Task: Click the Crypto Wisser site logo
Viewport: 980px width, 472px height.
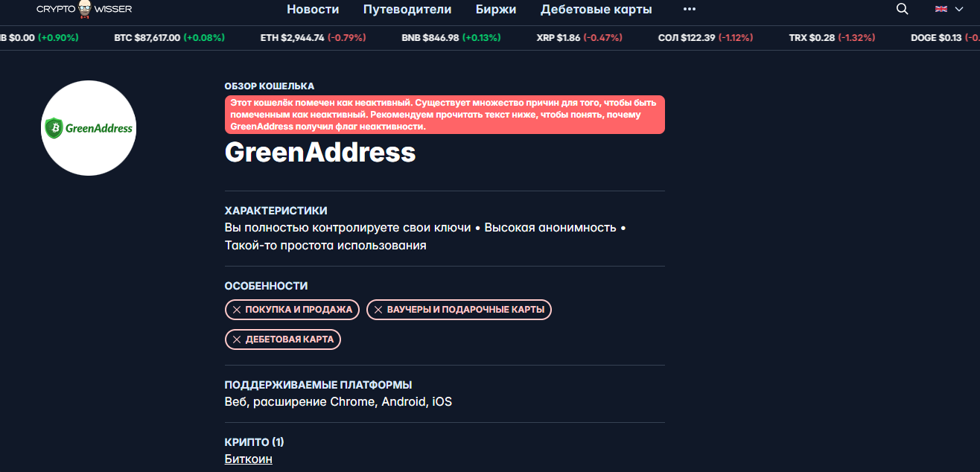Action: click(83, 9)
